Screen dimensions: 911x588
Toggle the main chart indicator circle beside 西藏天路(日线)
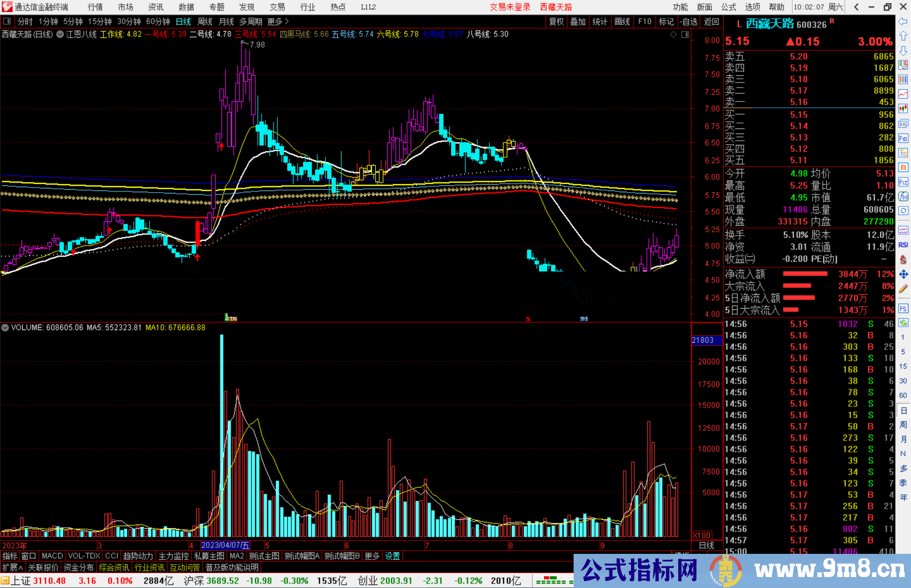pyautogui.click(x=60, y=34)
